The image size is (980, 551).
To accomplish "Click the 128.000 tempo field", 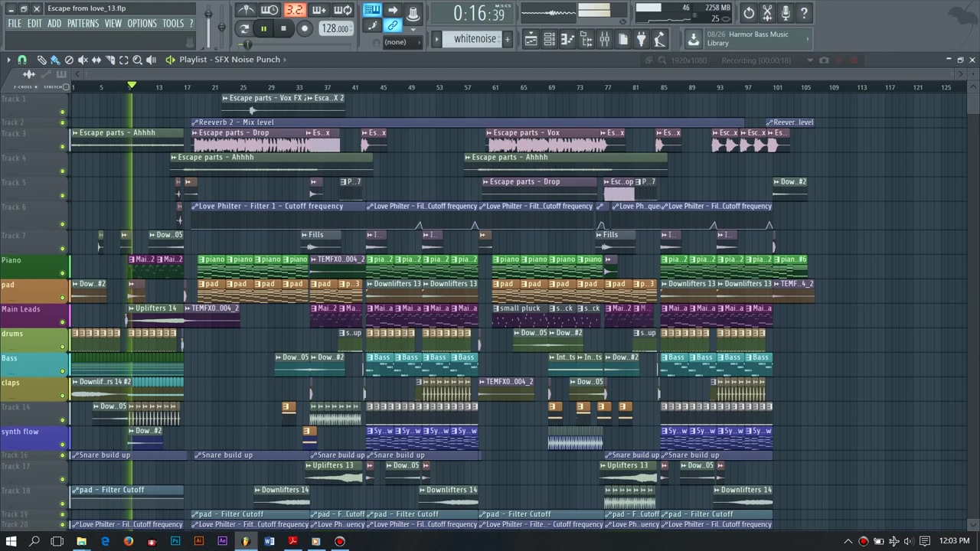I will [335, 29].
